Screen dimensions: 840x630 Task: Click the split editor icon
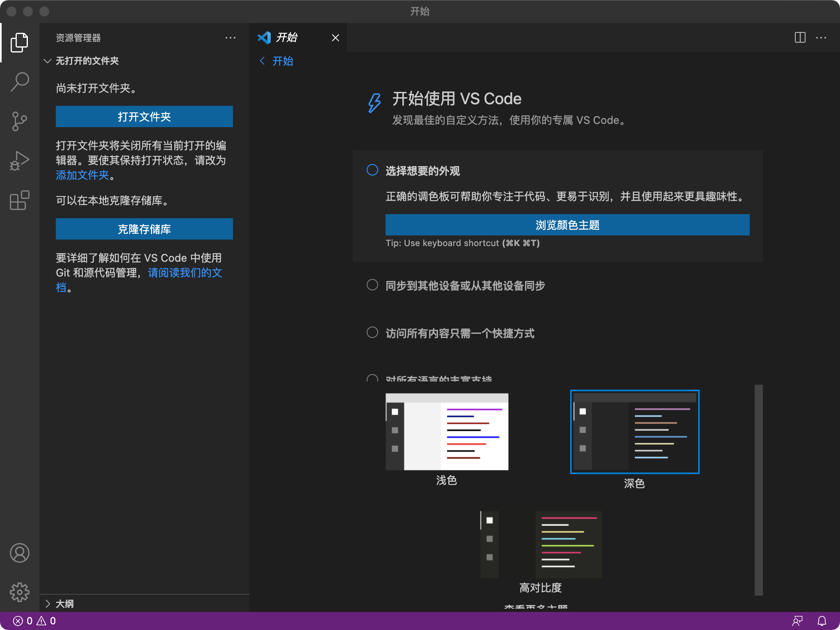tap(800, 38)
